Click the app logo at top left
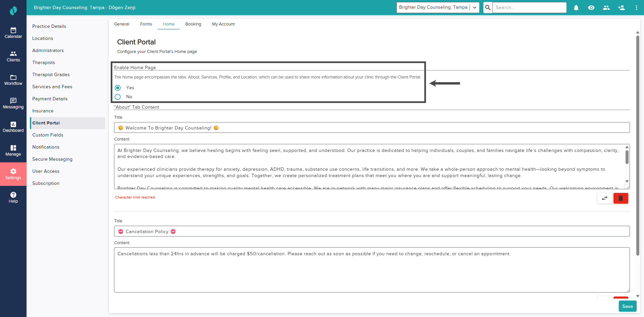 coord(13,11)
